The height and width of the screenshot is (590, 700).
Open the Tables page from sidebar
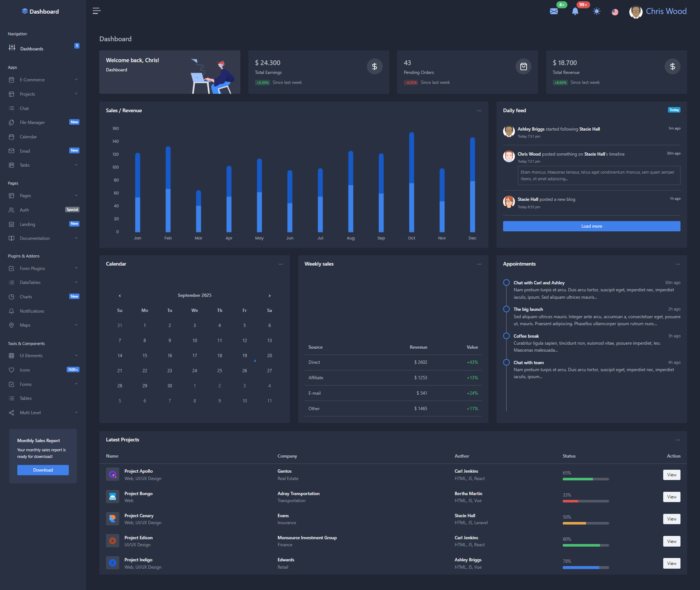tap(25, 398)
